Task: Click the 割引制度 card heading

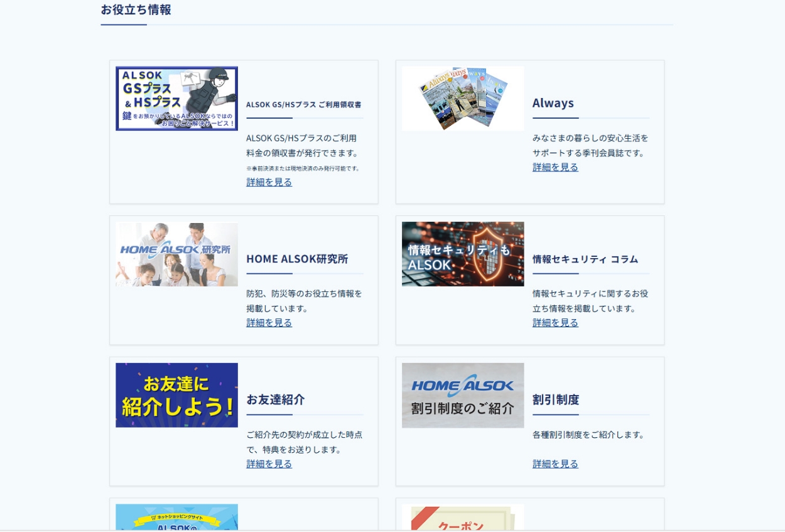Action: pos(556,399)
